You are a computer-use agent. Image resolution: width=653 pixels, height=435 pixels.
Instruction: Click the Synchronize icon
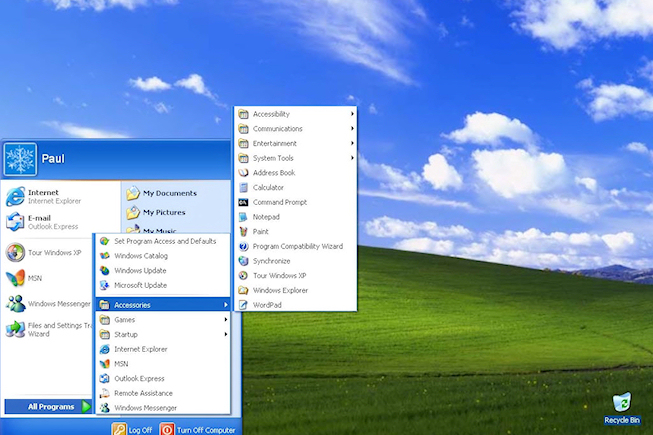[243, 261]
